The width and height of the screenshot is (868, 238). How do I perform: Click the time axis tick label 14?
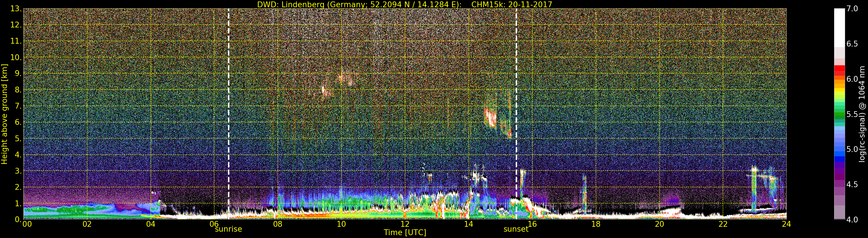point(468,224)
